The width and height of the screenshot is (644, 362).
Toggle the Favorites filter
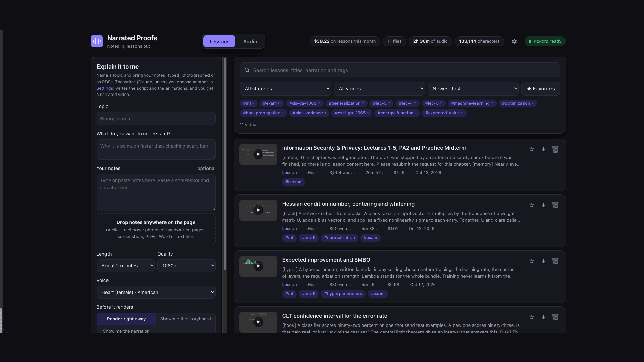point(541,89)
